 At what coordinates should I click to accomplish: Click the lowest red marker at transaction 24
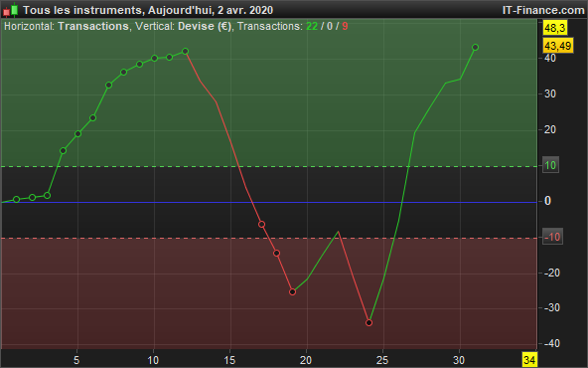(x=369, y=322)
